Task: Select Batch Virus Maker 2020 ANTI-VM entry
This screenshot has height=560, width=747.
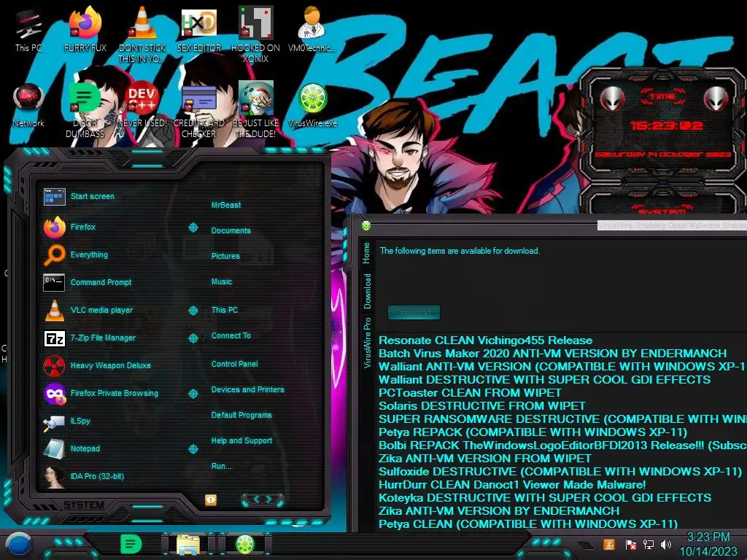Action: point(552,354)
